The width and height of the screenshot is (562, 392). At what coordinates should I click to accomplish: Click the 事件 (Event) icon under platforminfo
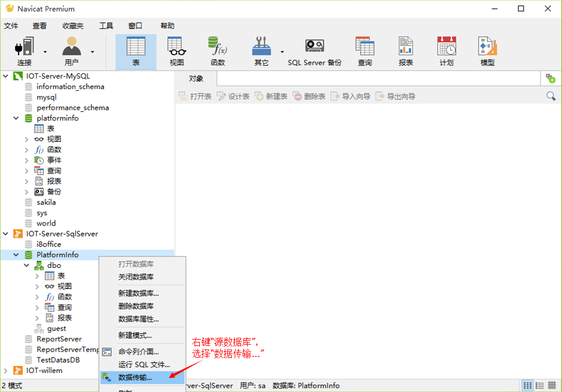click(x=38, y=160)
